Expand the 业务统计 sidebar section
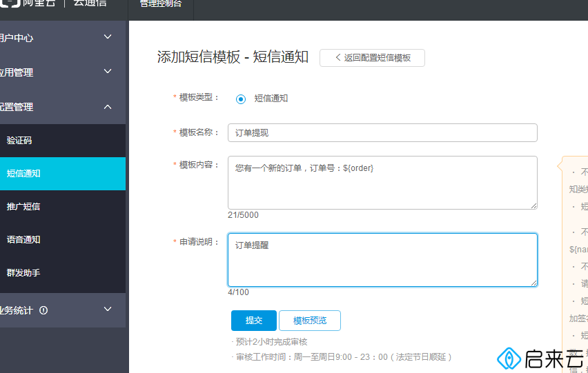Image resolution: width=588 pixels, height=373 pixels. [108, 310]
